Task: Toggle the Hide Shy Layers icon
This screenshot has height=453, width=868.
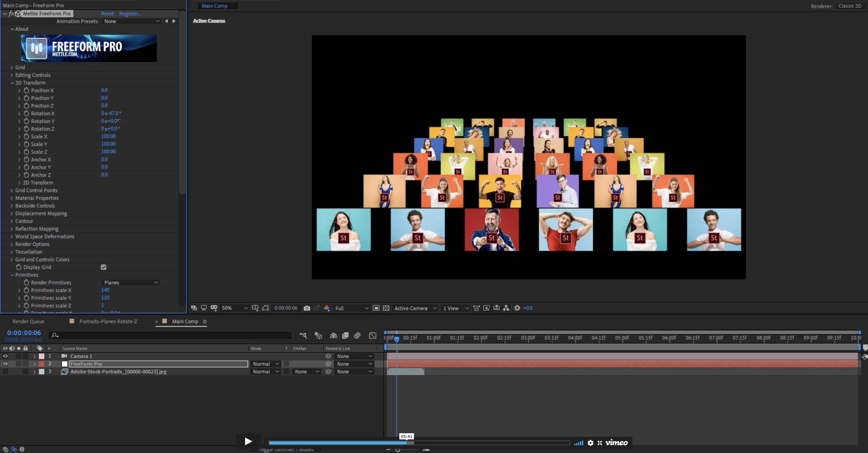Action: 334,335
